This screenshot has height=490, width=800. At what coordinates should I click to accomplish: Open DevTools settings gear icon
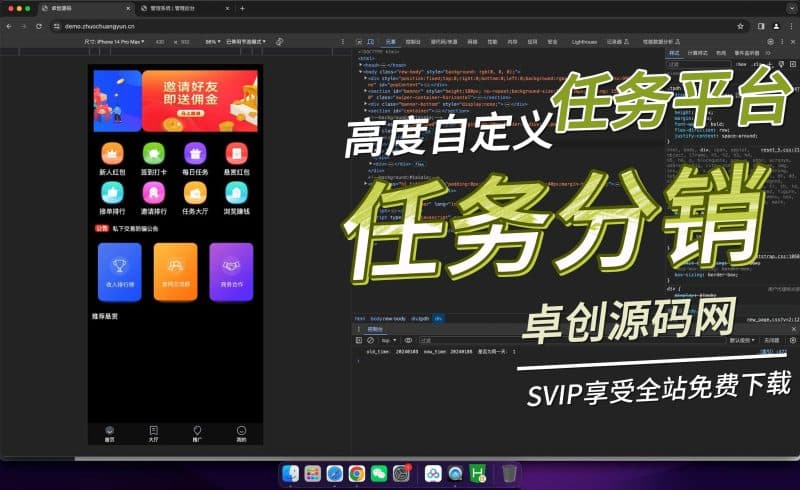(x=770, y=42)
